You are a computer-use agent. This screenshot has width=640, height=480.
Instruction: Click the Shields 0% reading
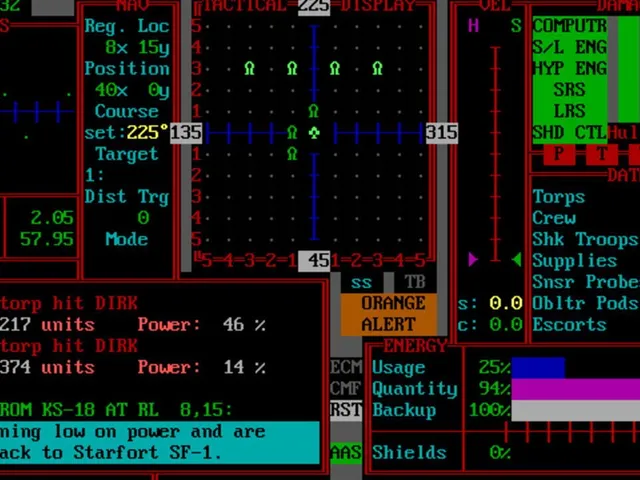[x=500, y=453]
